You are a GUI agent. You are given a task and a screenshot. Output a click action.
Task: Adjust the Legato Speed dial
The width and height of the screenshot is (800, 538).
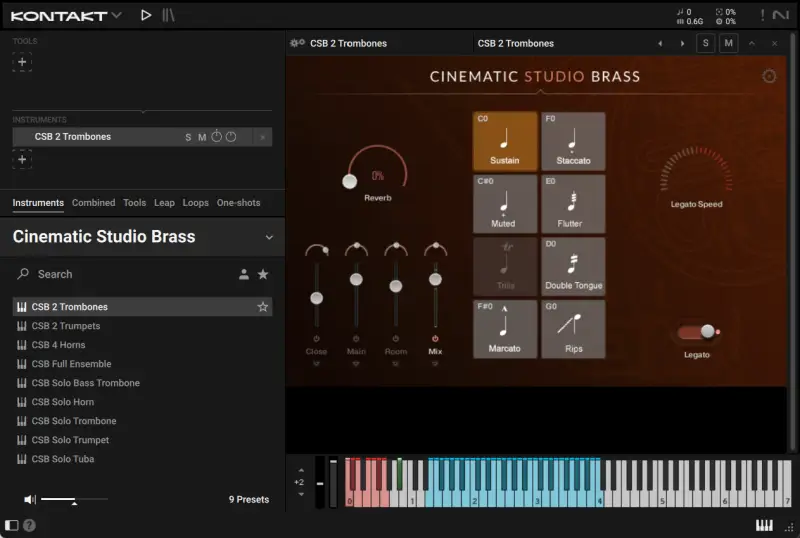pyautogui.click(x=696, y=171)
